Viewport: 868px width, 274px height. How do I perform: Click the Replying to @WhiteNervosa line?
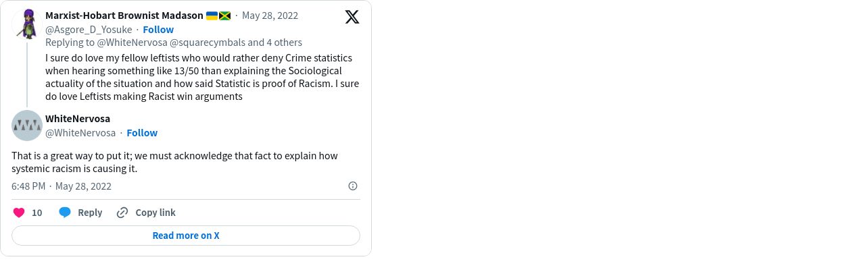click(x=174, y=43)
